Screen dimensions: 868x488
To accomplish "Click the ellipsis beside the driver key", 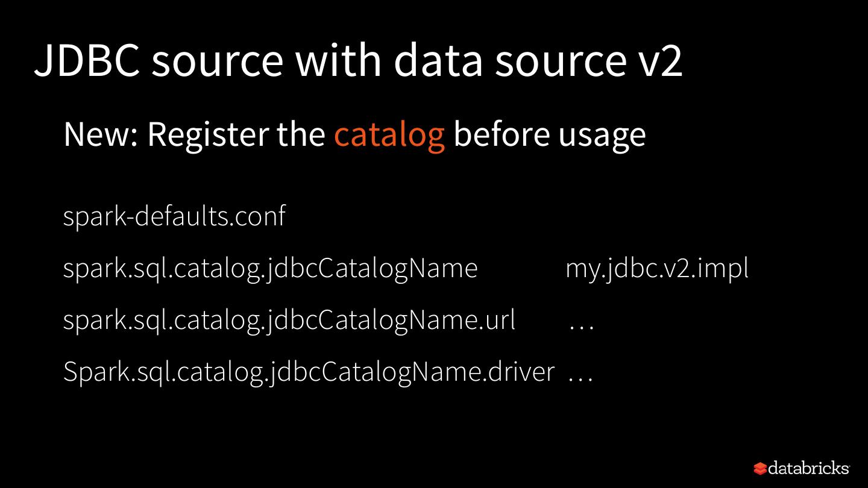I will 581,375.
